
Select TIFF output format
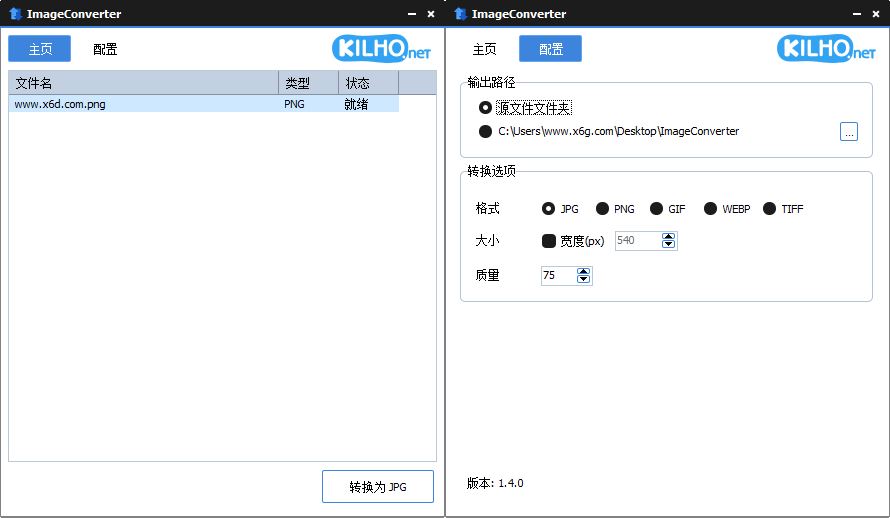click(x=770, y=209)
